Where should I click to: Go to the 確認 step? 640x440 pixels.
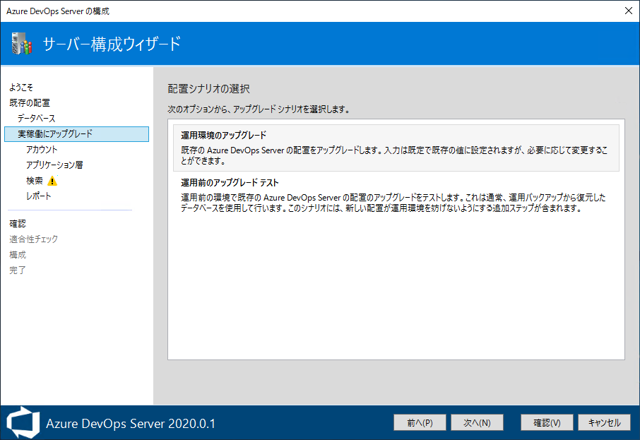(x=18, y=224)
